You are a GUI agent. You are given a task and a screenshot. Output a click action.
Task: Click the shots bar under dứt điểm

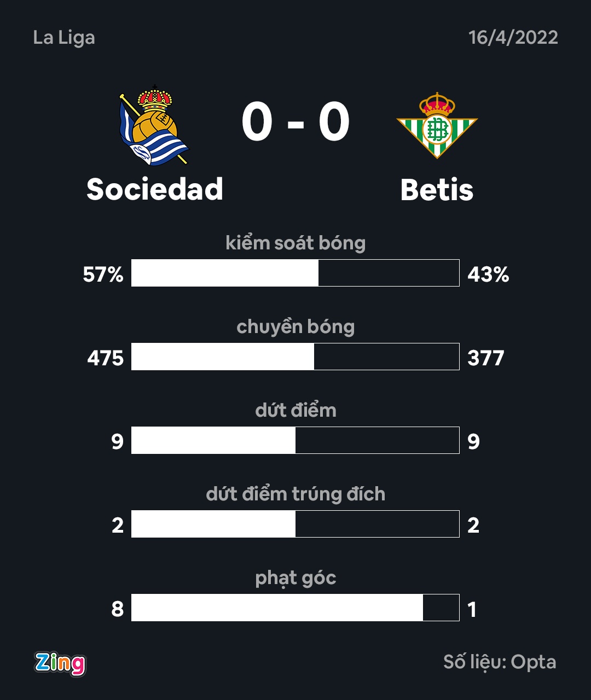(x=295, y=440)
